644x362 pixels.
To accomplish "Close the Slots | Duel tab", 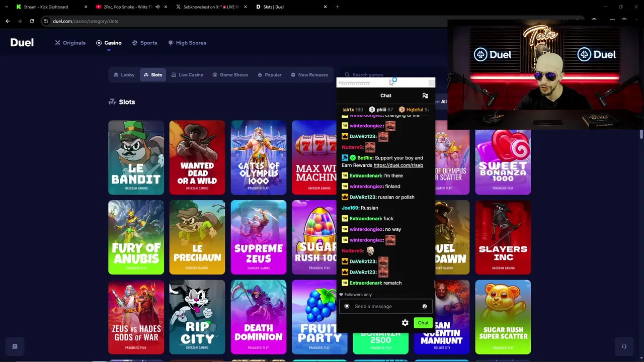I will [325, 7].
